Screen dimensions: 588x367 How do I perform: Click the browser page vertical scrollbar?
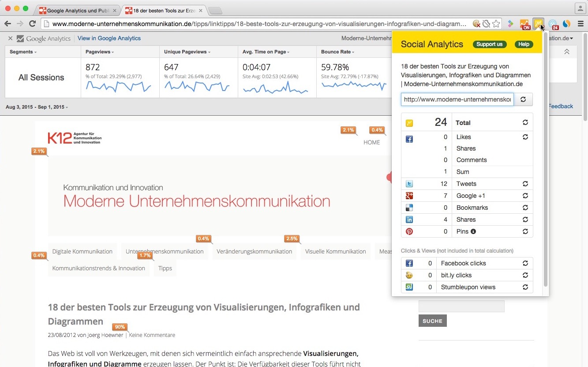point(585,77)
